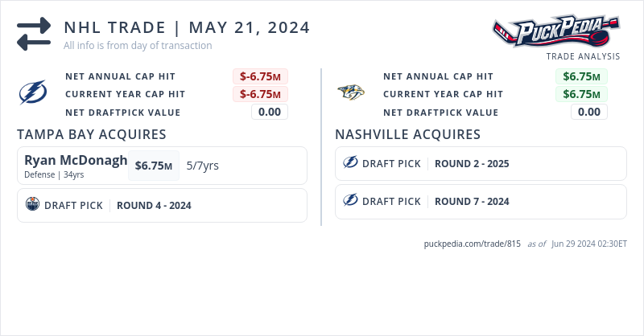The height and width of the screenshot is (336, 644).
Task: Select Tampa Bay current year cap hit value
Action: 260,94
